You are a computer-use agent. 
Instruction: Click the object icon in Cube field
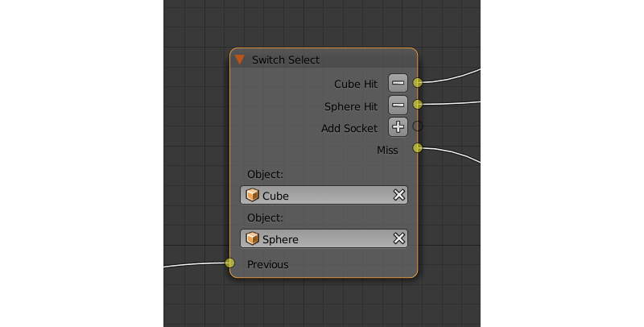coord(253,195)
